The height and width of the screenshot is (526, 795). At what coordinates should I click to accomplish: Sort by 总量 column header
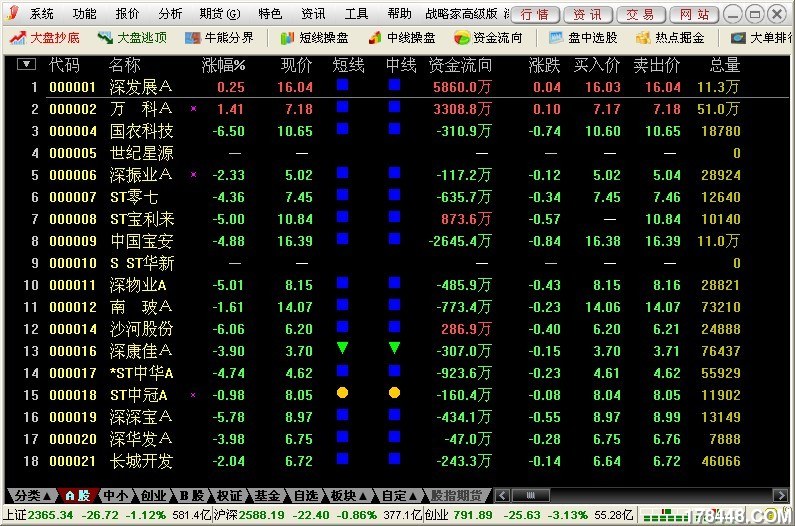(725, 65)
